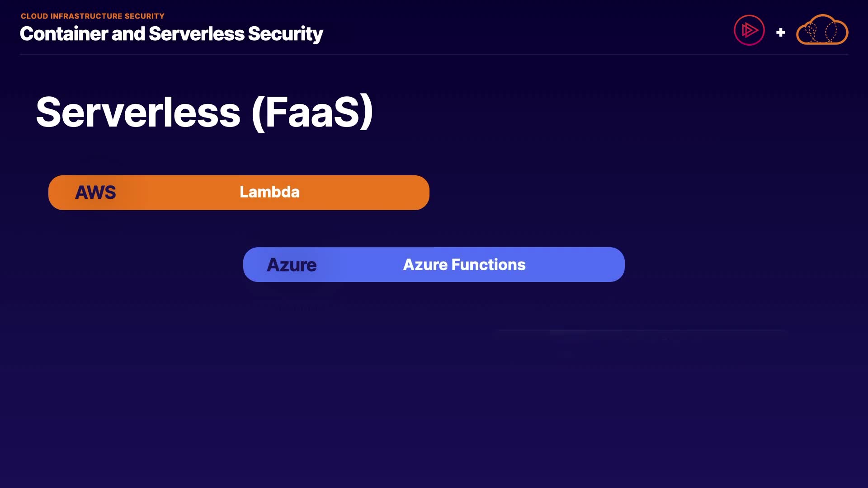868x488 pixels.
Task: Click the word 'Container' in the slide title
Action: click(63, 34)
